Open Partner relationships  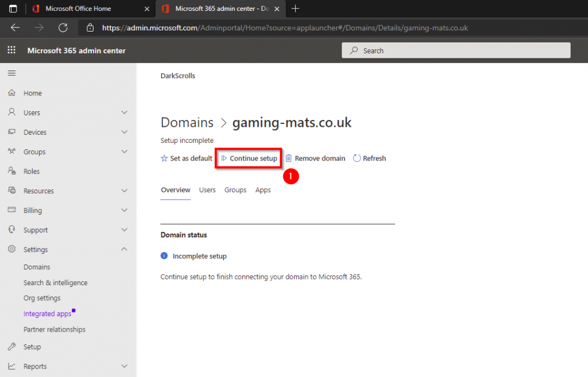(55, 329)
